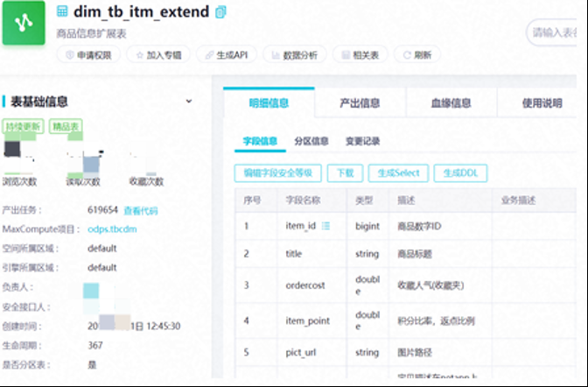Viewport: 588px width, 387px height.
Task: Switch to 明细信息 tab
Action: coord(269,102)
